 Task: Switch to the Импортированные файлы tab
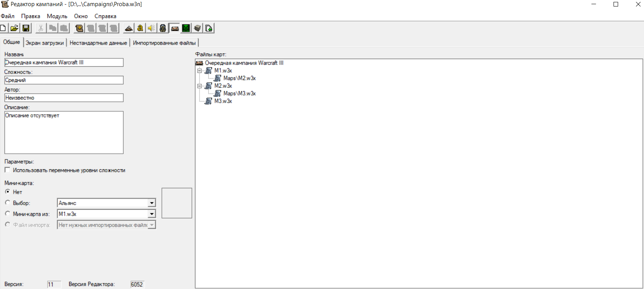pos(164,43)
